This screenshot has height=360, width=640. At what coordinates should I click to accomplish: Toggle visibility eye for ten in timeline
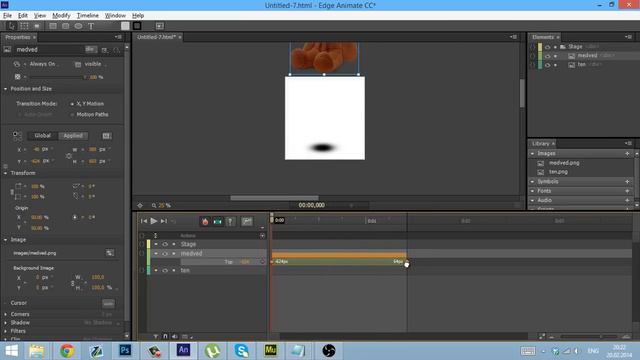click(165, 270)
